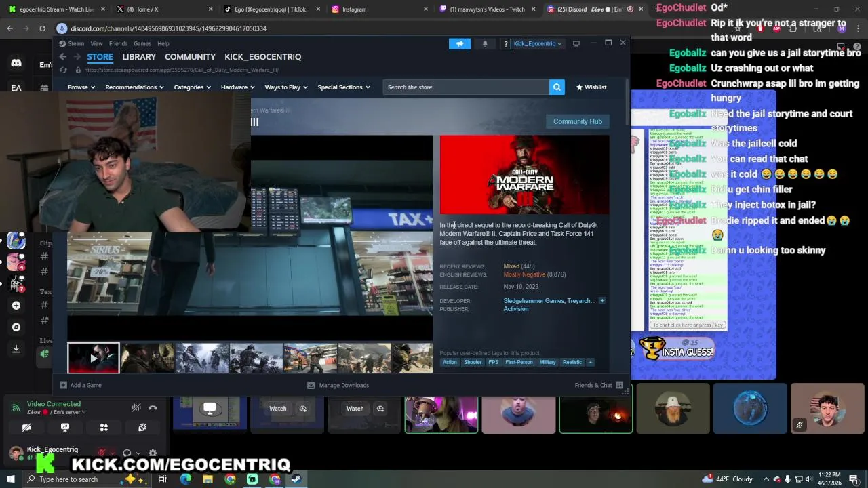Open View menu in Steam
This screenshot has height=488, width=868.
96,43
